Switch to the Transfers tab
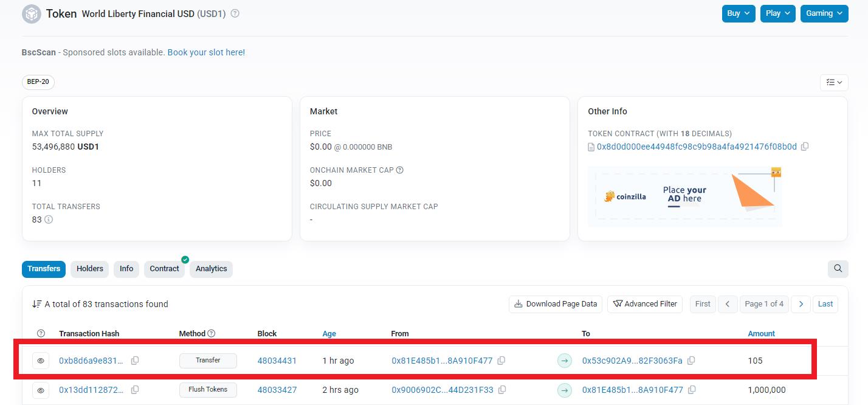 click(x=44, y=269)
